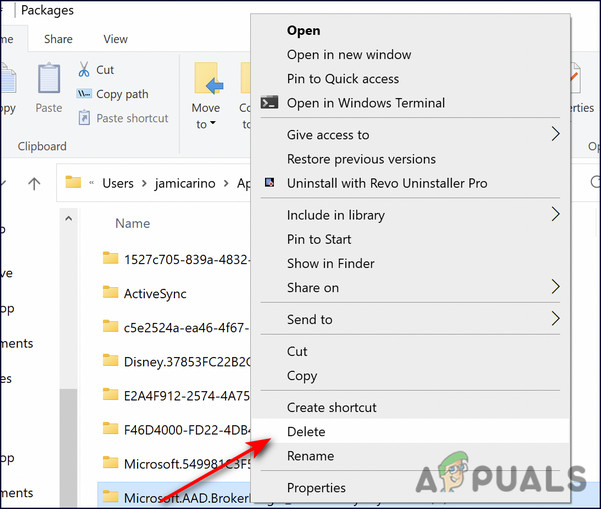This screenshot has height=509, width=601.
Task: Click the Up arrow navigation button
Action: [34, 184]
